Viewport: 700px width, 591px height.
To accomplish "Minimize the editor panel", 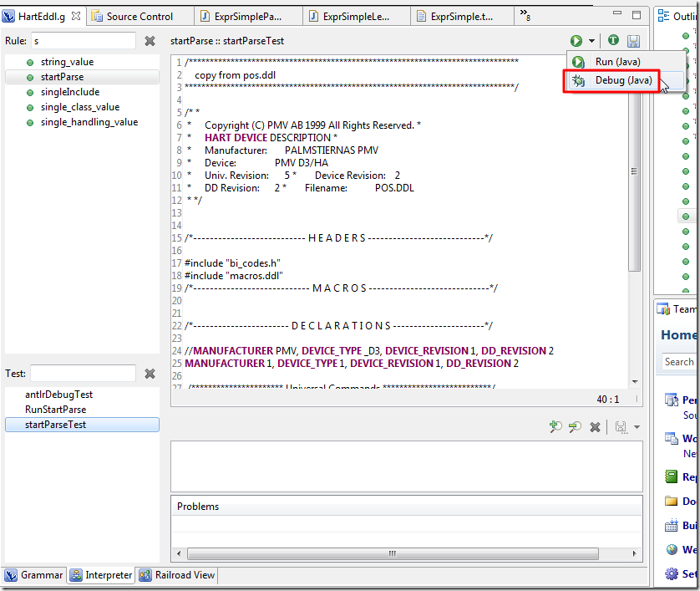I will click(617, 13).
